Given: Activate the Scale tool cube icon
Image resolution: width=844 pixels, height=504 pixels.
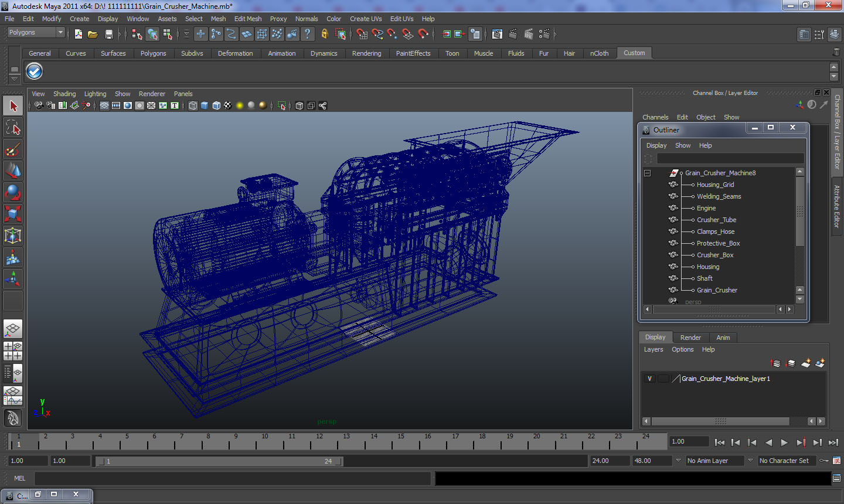Looking at the screenshot, I should point(13,214).
